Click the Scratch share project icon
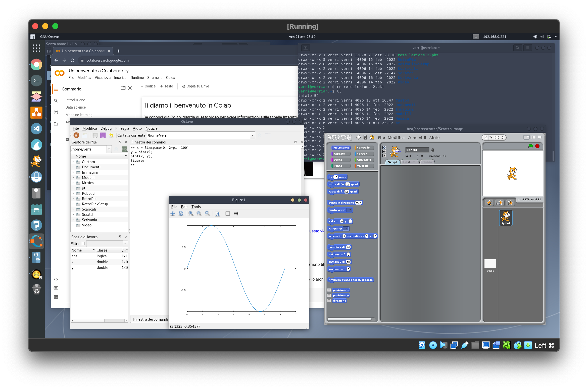Image resolution: width=588 pixels, height=389 pixels. [372, 137]
